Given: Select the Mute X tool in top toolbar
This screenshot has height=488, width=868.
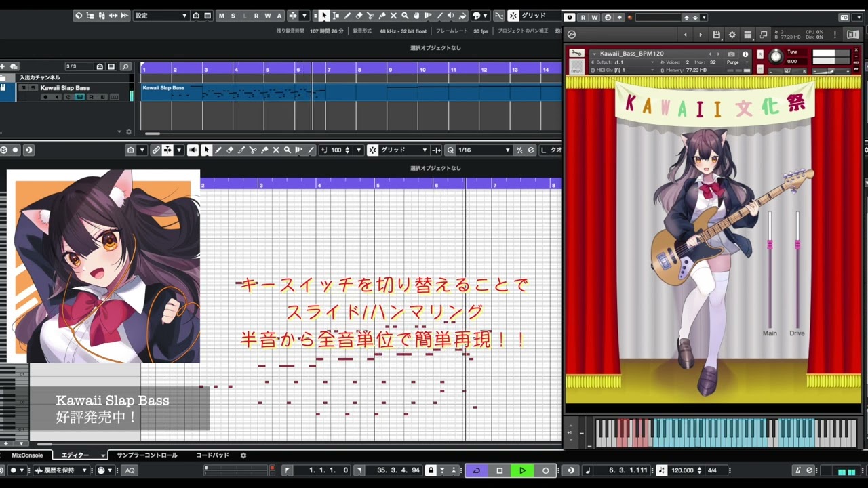Looking at the screenshot, I should point(393,16).
